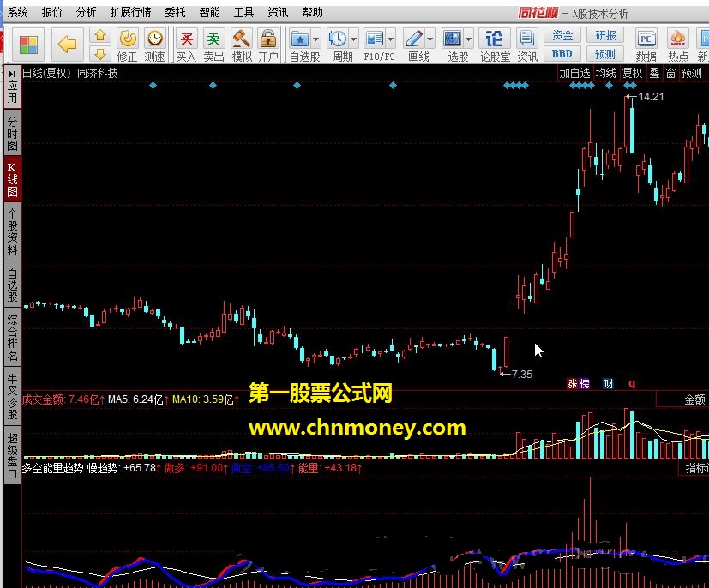Open the 工具 menu
The width and height of the screenshot is (709, 588).
pyautogui.click(x=243, y=12)
